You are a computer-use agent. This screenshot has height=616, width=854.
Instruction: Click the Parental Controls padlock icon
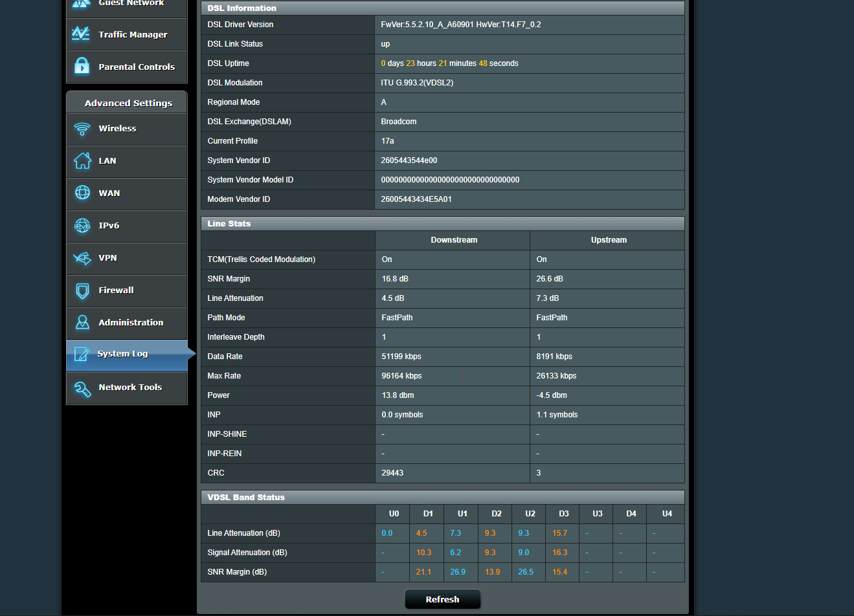82,66
